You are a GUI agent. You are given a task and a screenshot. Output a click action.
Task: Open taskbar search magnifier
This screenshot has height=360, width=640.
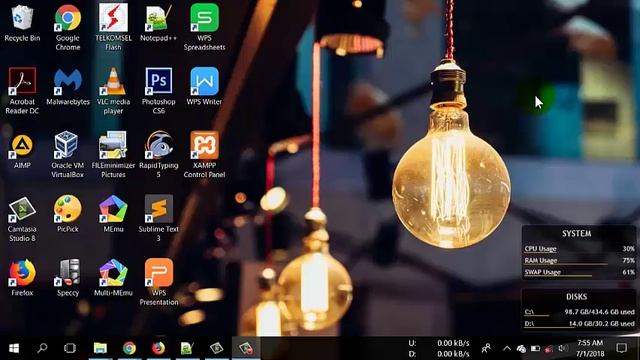coord(42,348)
